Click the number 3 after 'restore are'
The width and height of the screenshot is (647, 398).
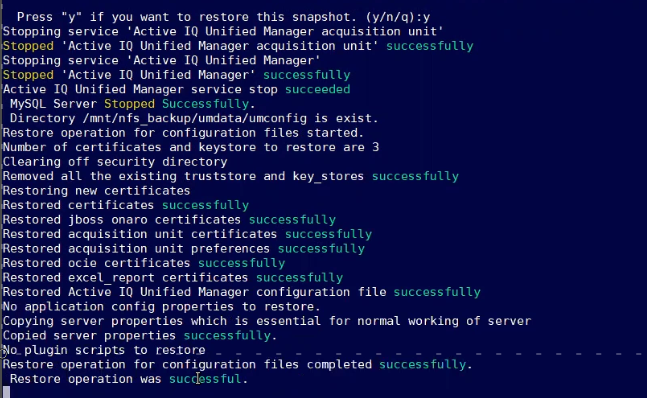point(375,147)
